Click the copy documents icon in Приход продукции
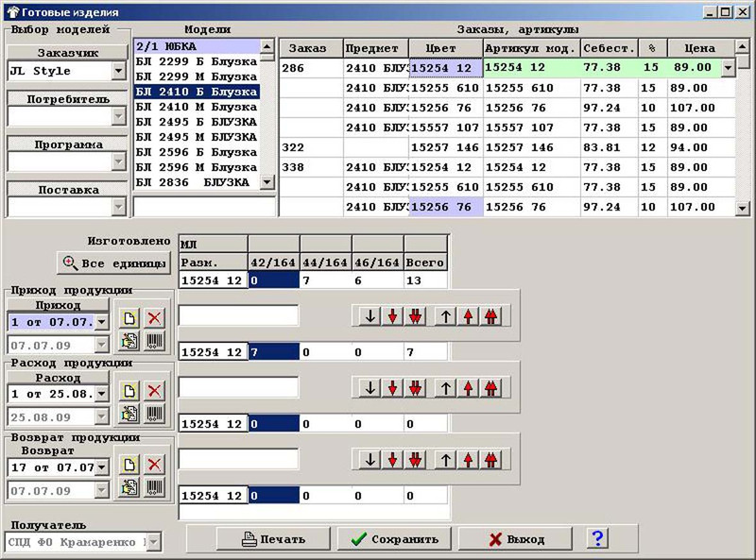 point(129,341)
